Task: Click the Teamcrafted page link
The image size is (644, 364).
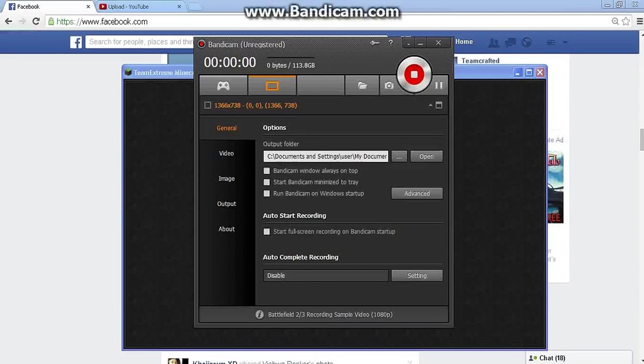Action: point(480,61)
